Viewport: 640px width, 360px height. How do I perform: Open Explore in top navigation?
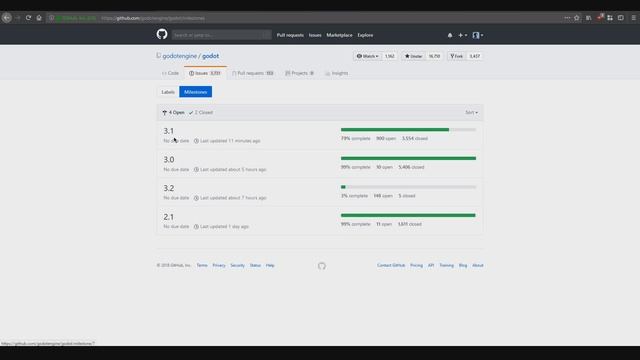pos(365,35)
